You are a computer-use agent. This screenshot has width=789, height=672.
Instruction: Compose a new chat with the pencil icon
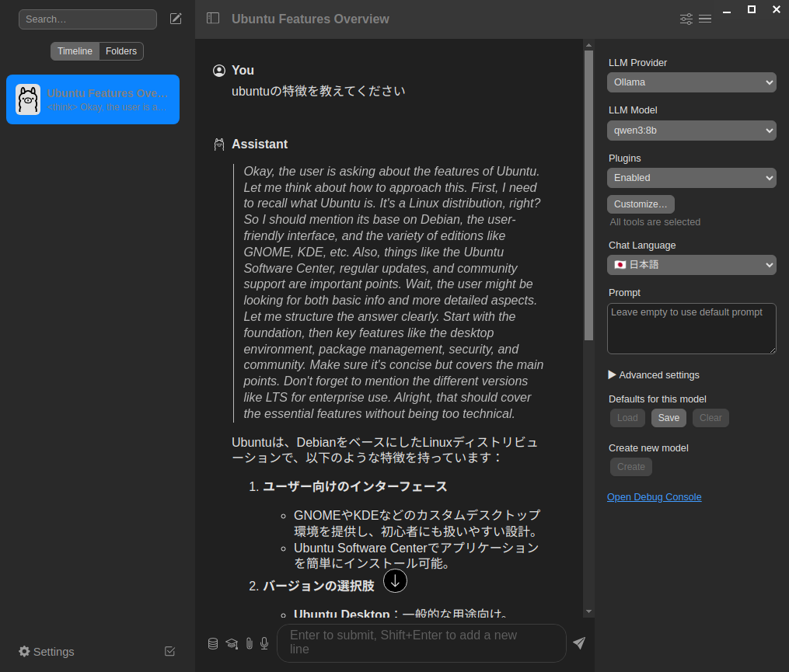click(x=176, y=18)
